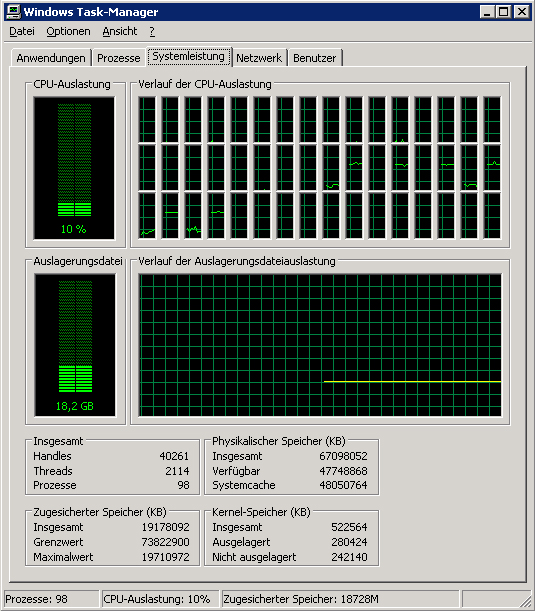Click status bar CPU-Auslastung: 10%

pyautogui.click(x=160, y=599)
